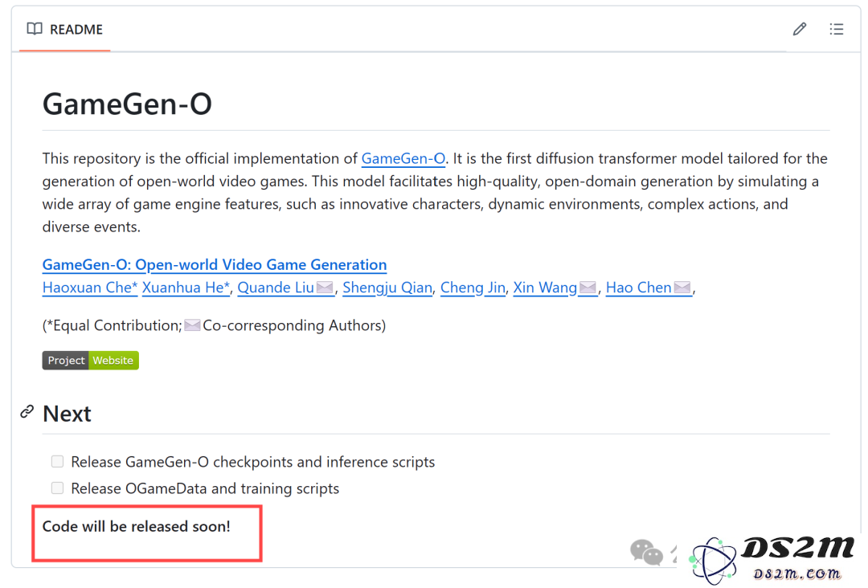Open Haoxuan Che author link
868x588 pixels.
pos(90,288)
